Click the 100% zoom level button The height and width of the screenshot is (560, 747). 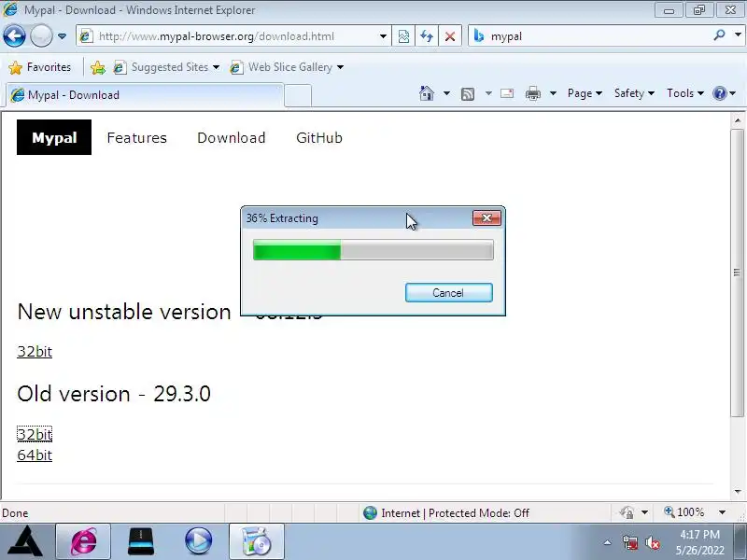pyautogui.click(x=684, y=512)
